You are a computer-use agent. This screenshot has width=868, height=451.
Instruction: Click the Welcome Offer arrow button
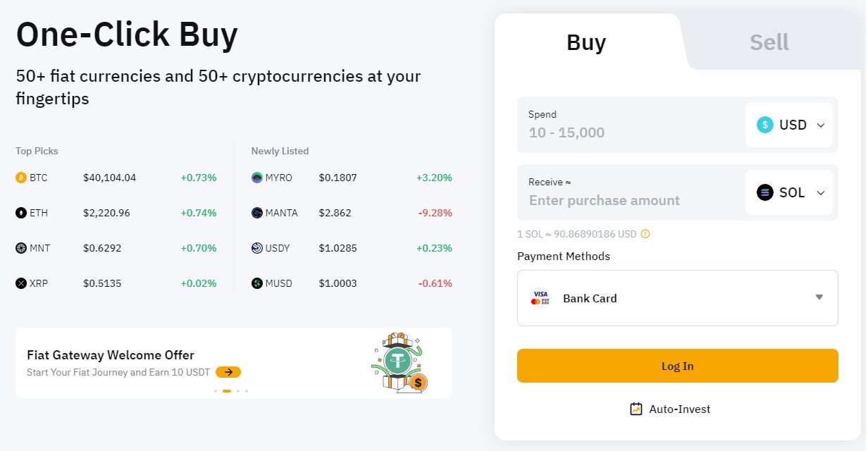pos(228,372)
